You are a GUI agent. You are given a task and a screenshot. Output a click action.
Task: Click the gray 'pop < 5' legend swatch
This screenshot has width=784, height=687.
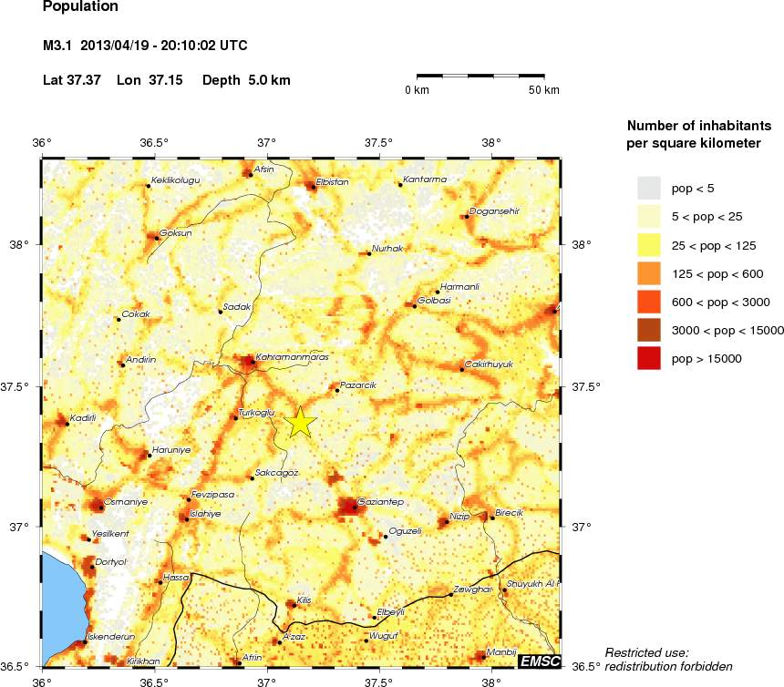click(648, 188)
